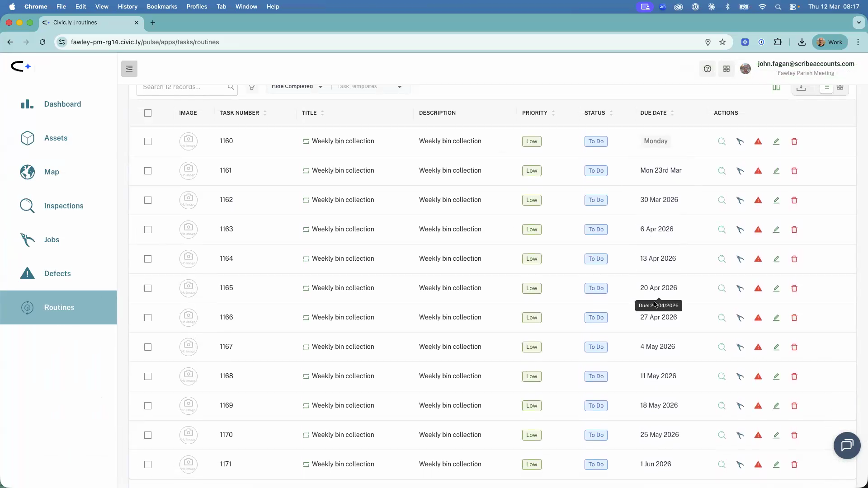Open live chat bubble widget
This screenshot has height=488, width=868.
pos(847,446)
